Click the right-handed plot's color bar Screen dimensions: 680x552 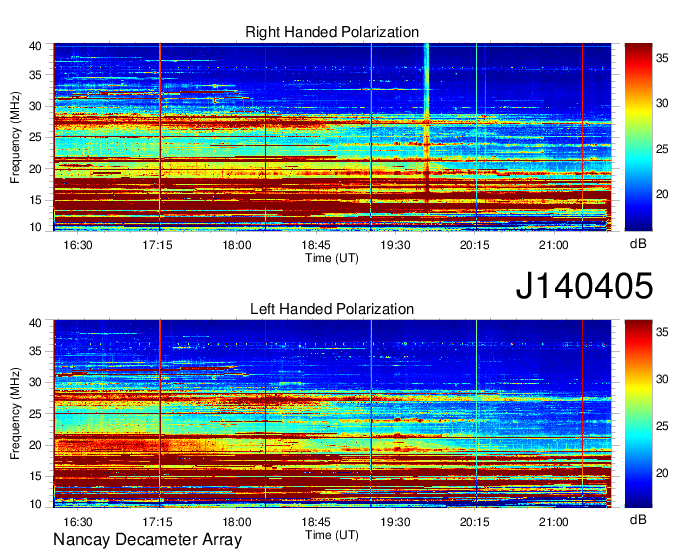(638, 137)
